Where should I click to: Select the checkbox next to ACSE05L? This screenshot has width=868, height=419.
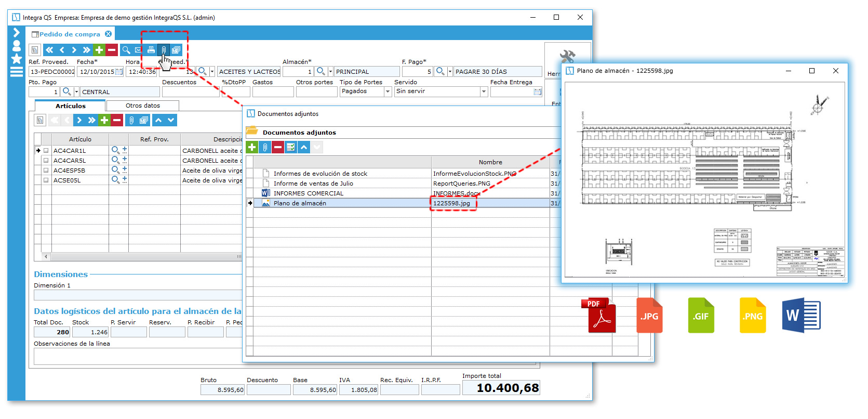[46, 180]
